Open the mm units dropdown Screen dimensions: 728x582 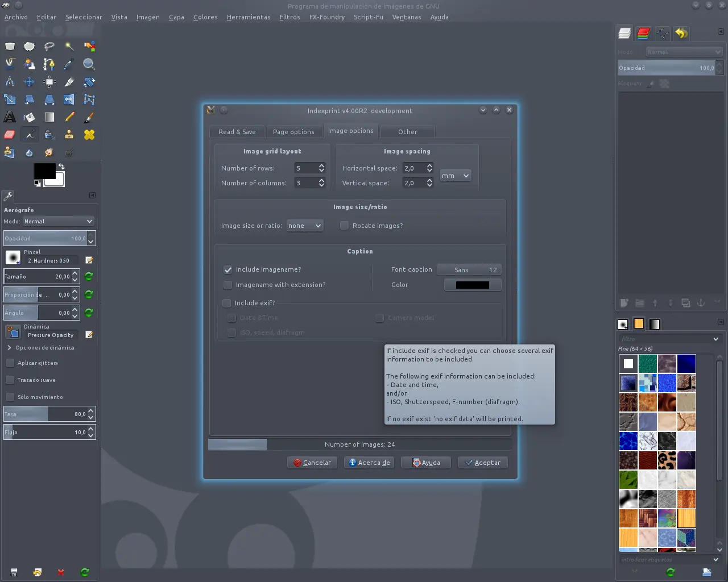456,176
